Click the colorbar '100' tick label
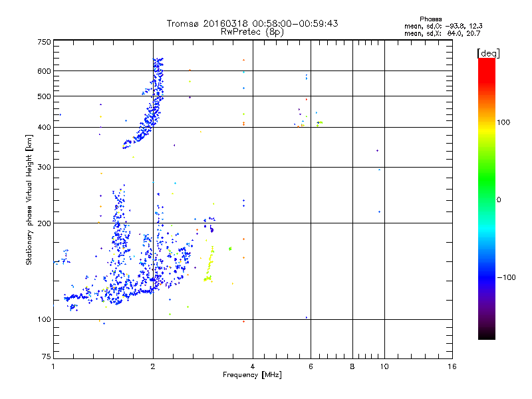532x399 pixels. click(503, 122)
